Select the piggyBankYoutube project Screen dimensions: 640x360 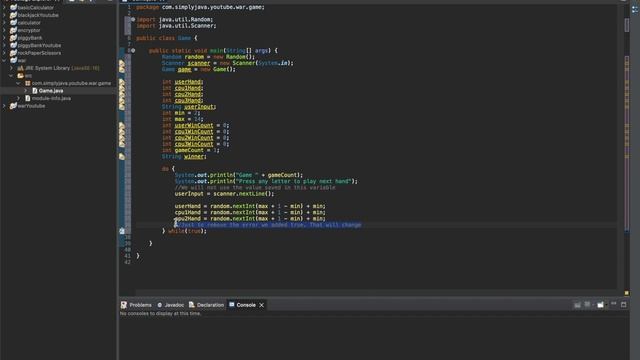39,45
